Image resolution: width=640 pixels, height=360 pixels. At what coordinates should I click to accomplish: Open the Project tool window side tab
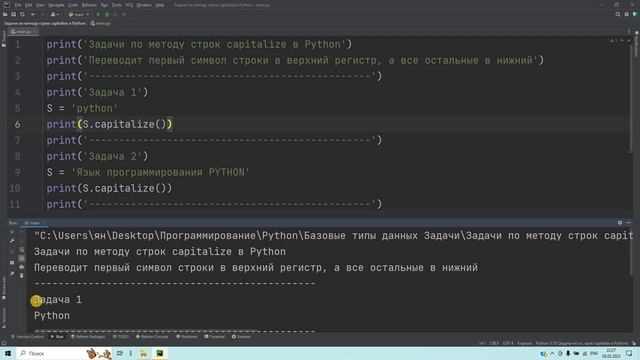point(4,39)
